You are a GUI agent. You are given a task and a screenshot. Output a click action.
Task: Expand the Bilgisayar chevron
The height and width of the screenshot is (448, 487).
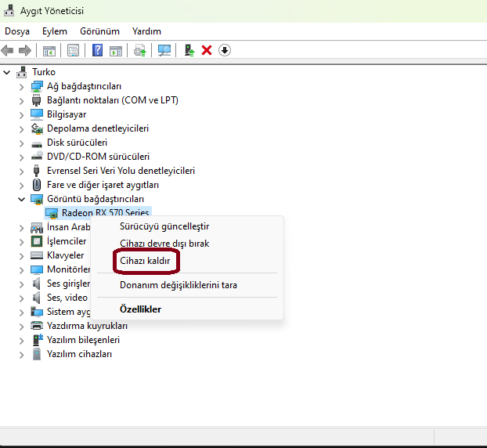pyautogui.click(x=21, y=115)
